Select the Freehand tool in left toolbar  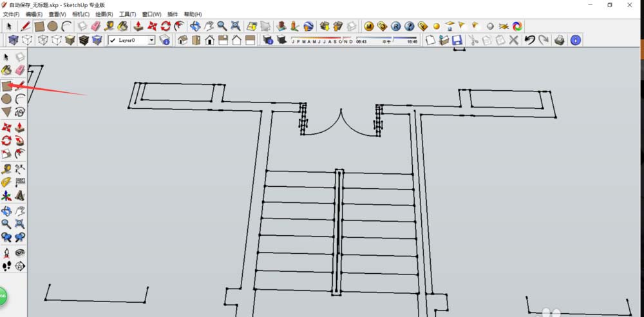[x=20, y=112]
